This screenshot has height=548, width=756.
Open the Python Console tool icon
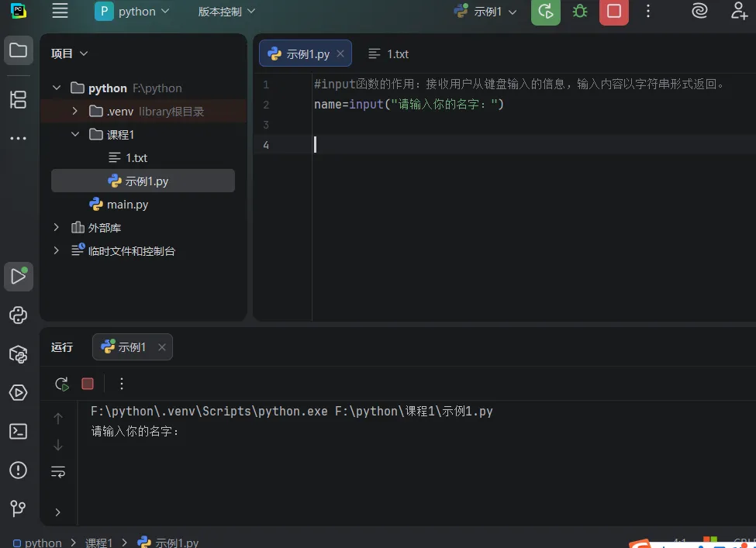19,315
